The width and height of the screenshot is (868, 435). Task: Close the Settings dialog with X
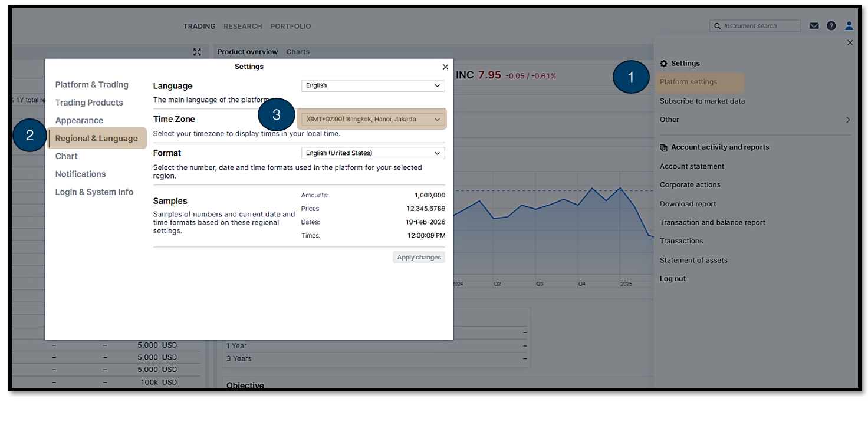(x=445, y=67)
